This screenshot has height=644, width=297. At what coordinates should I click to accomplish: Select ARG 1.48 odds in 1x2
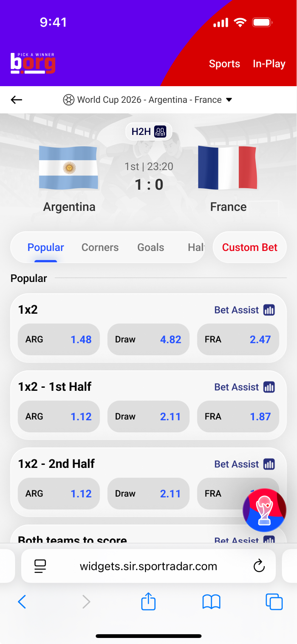[x=59, y=339]
